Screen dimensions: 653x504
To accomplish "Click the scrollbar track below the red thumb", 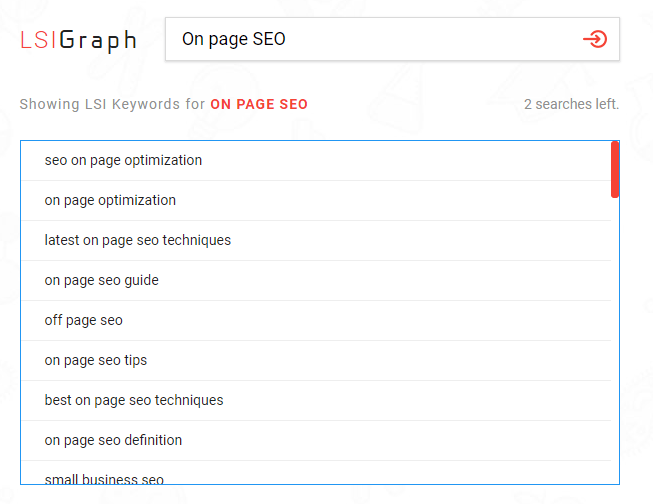I will click(x=615, y=341).
